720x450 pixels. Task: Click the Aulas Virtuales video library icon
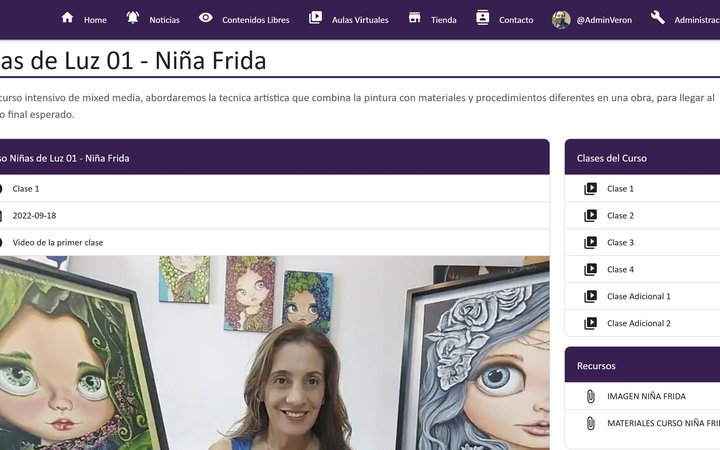tap(315, 18)
